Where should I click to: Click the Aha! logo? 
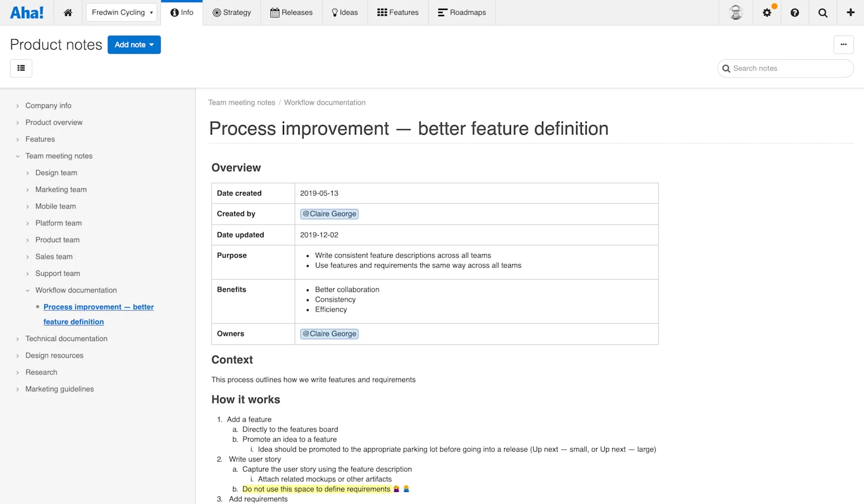click(x=26, y=12)
